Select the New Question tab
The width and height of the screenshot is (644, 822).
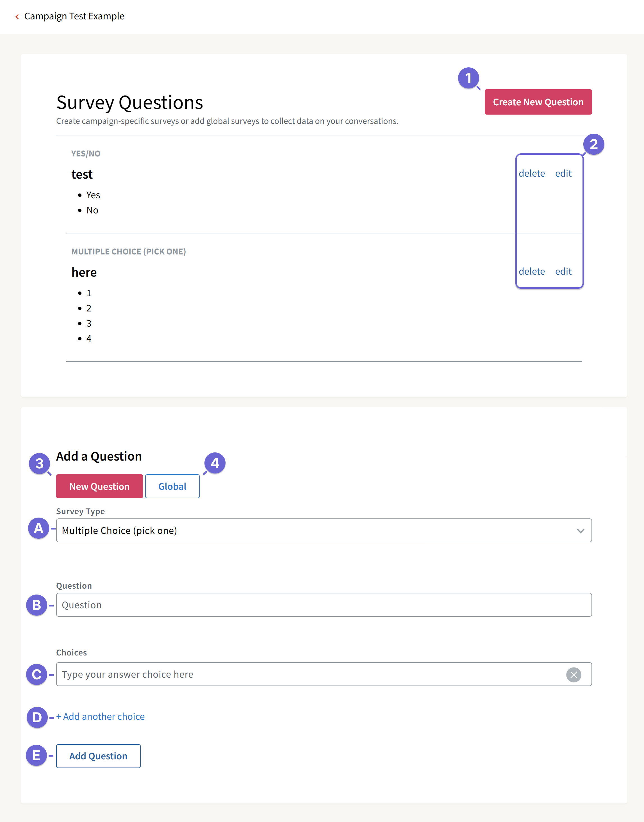[x=99, y=486]
